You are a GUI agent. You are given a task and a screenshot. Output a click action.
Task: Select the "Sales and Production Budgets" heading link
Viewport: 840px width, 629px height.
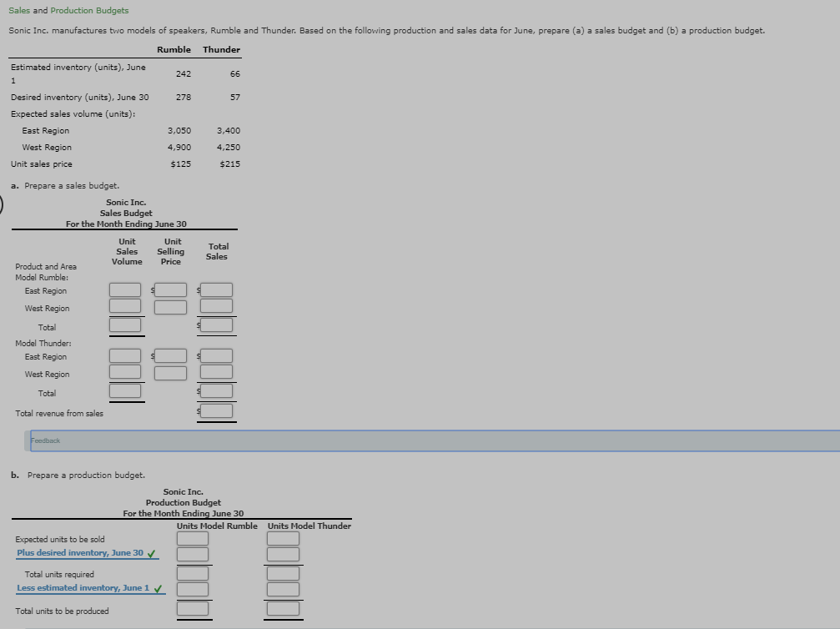67,10
